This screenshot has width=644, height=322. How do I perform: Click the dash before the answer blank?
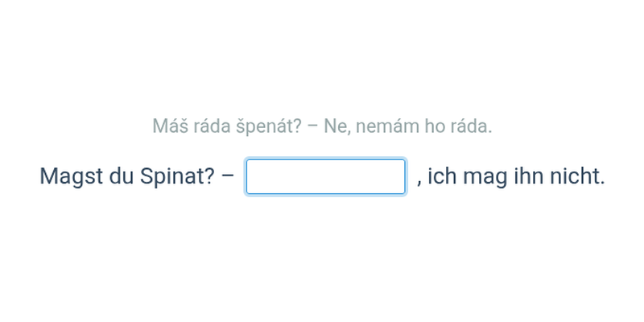click(228, 176)
